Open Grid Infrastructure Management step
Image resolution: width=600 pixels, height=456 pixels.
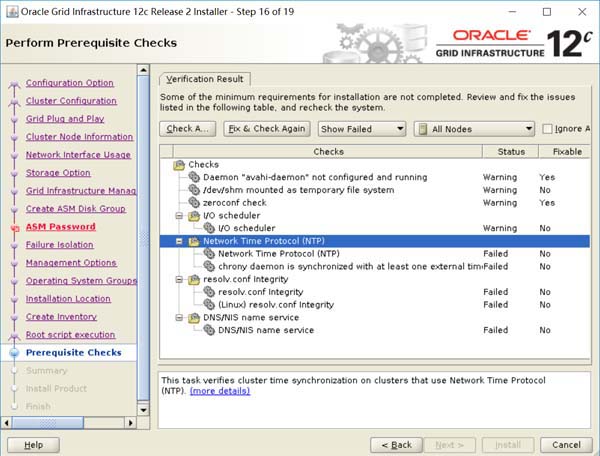tap(81, 191)
